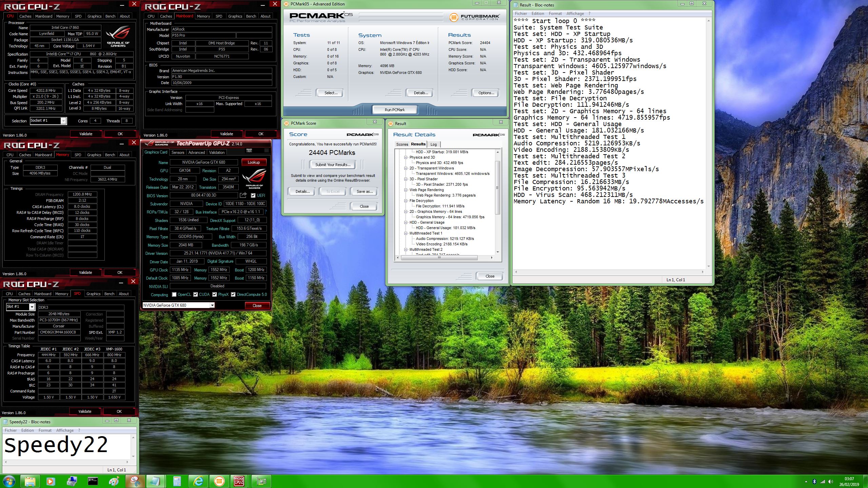Screen dimensions: 868x488
Task: Click in the Speedy22 notepad text area
Action: point(67,447)
